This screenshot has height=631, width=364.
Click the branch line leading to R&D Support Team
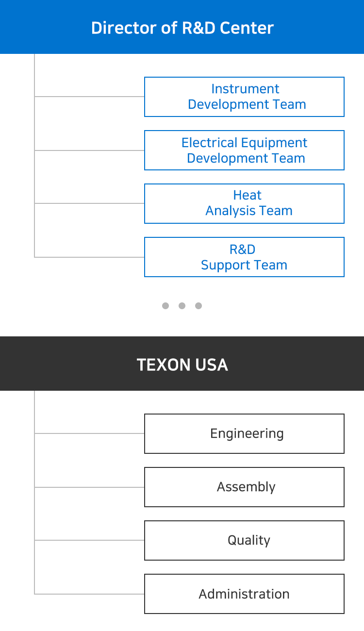click(89, 257)
